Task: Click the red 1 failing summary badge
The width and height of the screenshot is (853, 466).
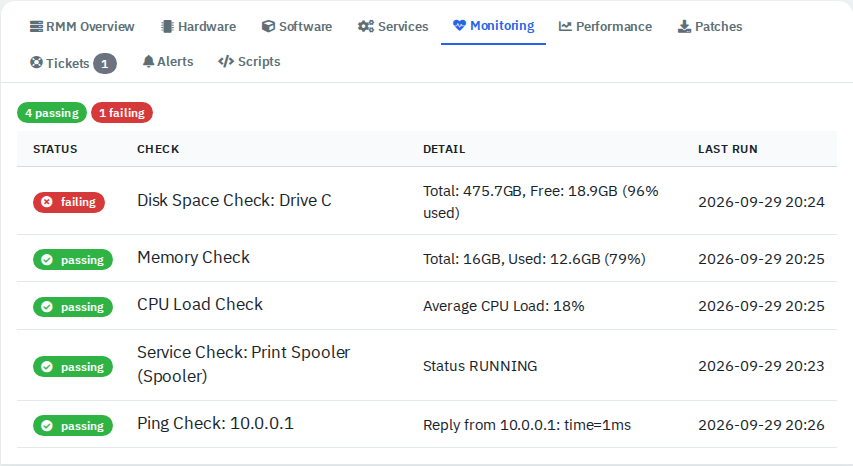Action: pyautogui.click(x=122, y=113)
